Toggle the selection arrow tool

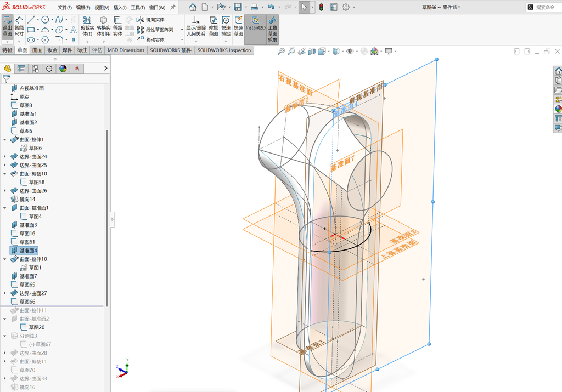304,7
